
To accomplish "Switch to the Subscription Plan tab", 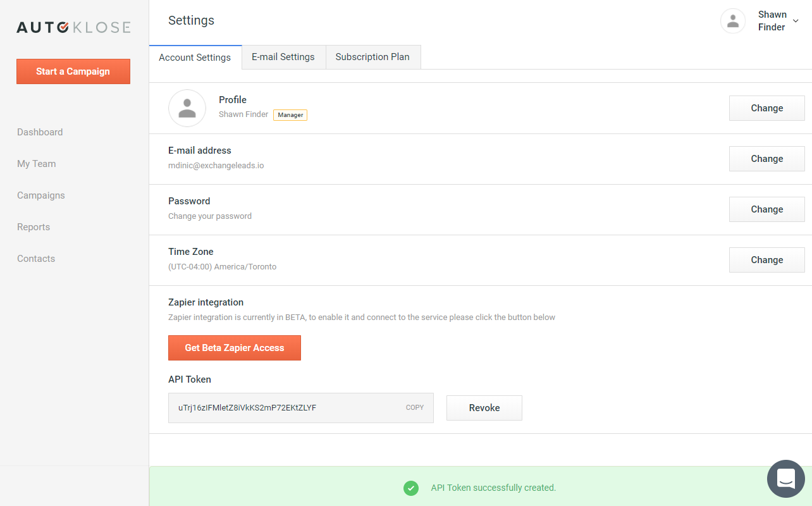I will (372, 57).
